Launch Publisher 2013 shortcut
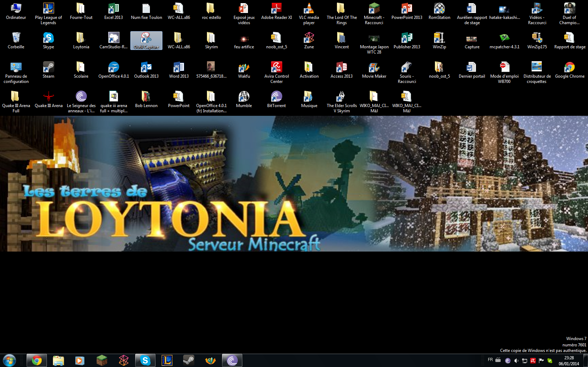Screen dimensions: 588x367 (407, 41)
